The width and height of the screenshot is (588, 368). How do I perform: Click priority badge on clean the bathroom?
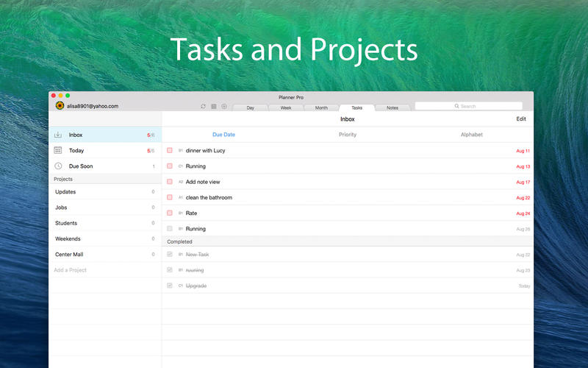click(180, 197)
